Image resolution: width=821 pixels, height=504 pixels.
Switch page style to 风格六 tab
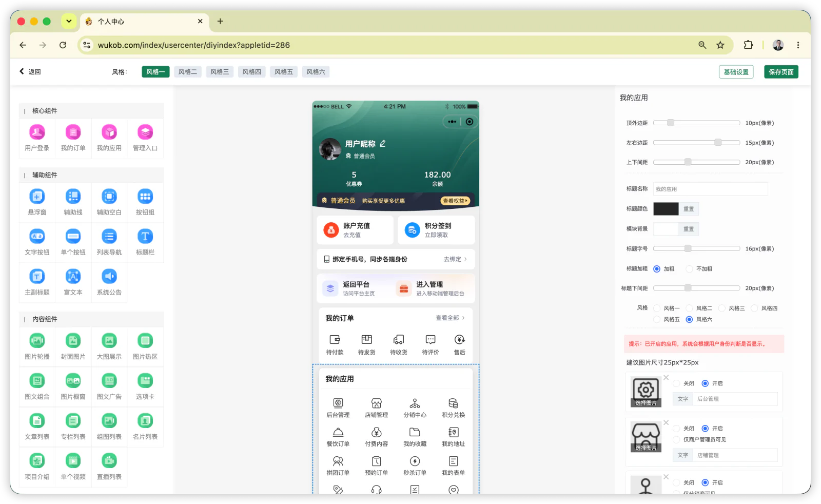click(316, 72)
